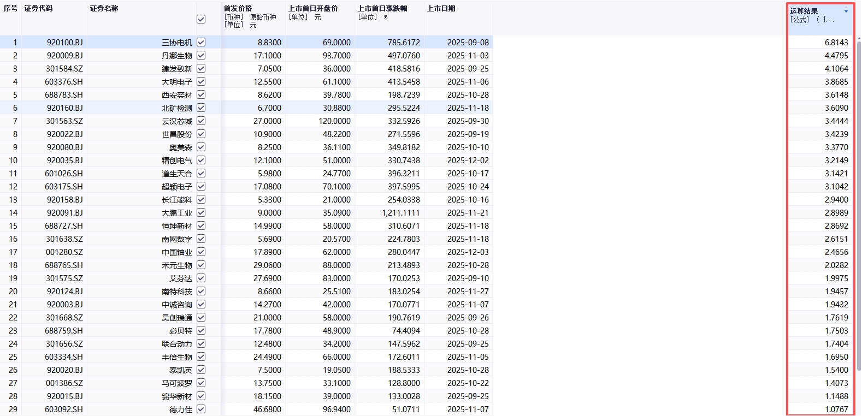Image resolution: width=868 pixels, height=416 pixels.
Task: Select the 运算结果 cell showing 6.8143
Action: click(x=836, y=43)
